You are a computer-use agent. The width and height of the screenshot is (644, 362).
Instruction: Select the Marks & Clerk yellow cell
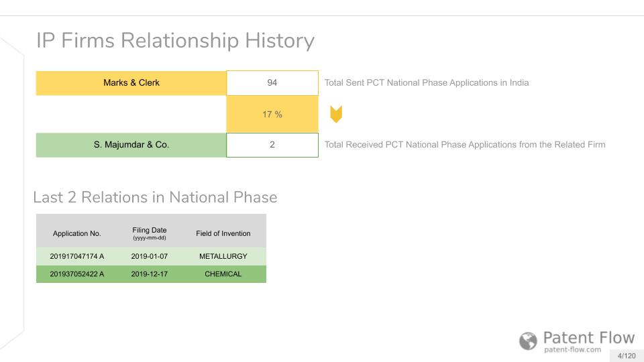click(131, 83)
